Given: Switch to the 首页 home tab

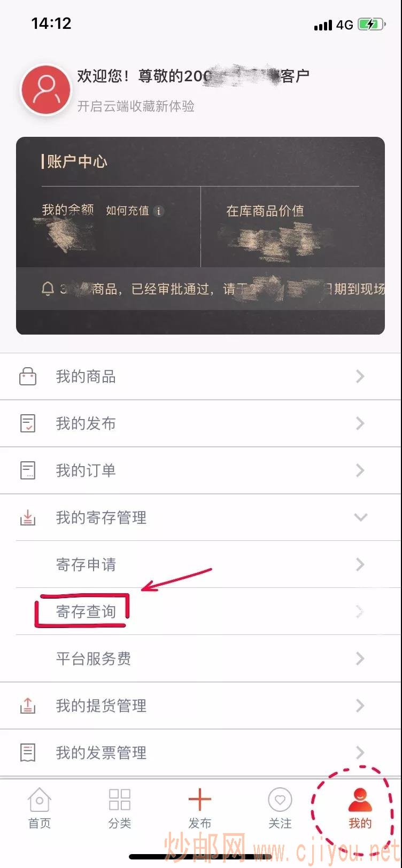Looking at the screenshot, I should tap(40, 809).
